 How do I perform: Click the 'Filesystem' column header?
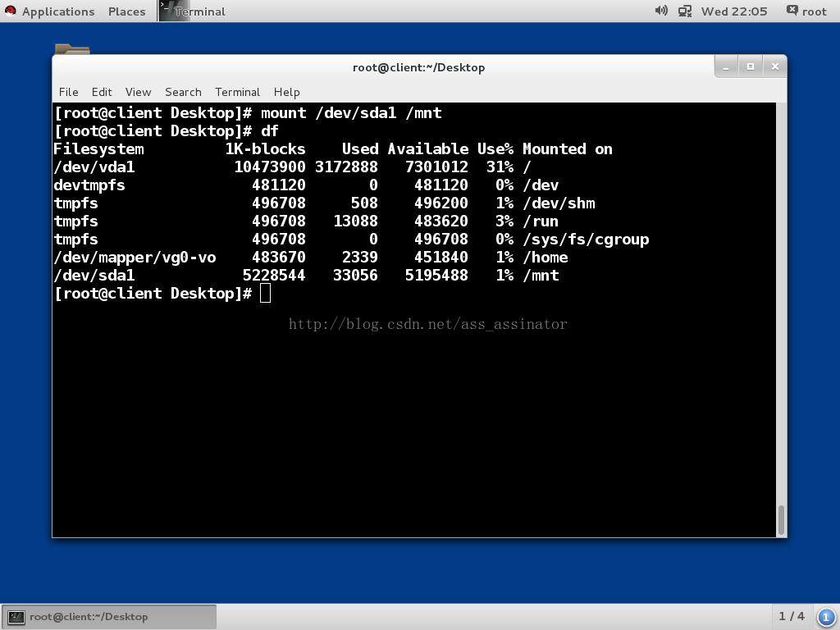click(98, 149)
